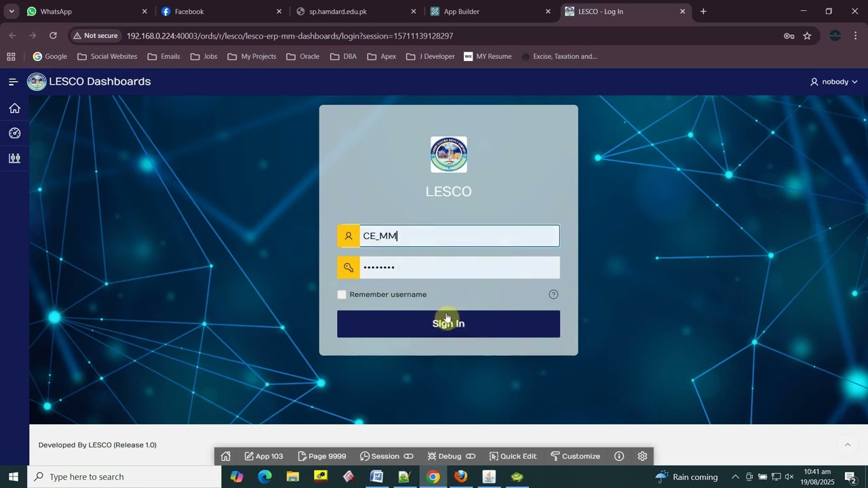Open the remember username help icon

pyautogui.click(x=553, y=294)
